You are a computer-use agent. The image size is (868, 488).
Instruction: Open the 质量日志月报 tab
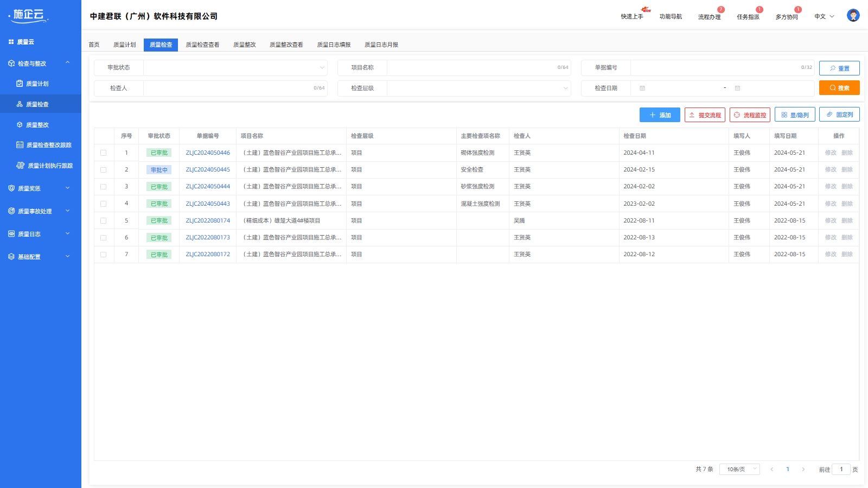381,45
